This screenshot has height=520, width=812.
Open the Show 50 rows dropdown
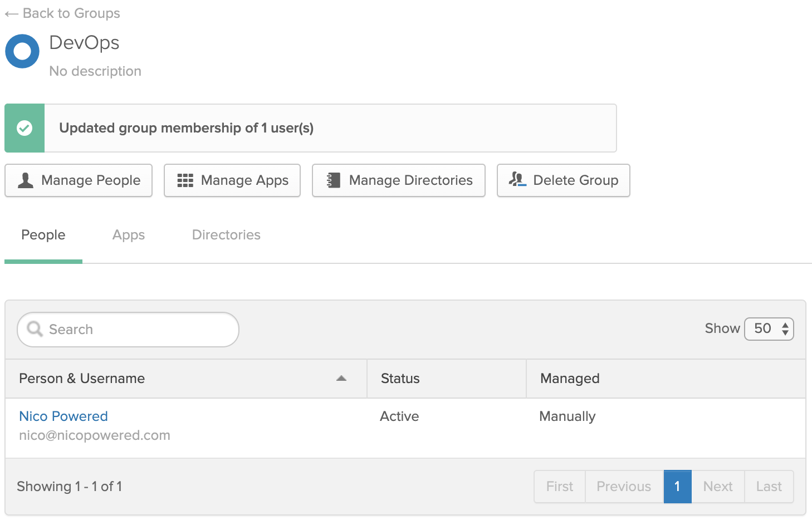click(x=769, y=328)
